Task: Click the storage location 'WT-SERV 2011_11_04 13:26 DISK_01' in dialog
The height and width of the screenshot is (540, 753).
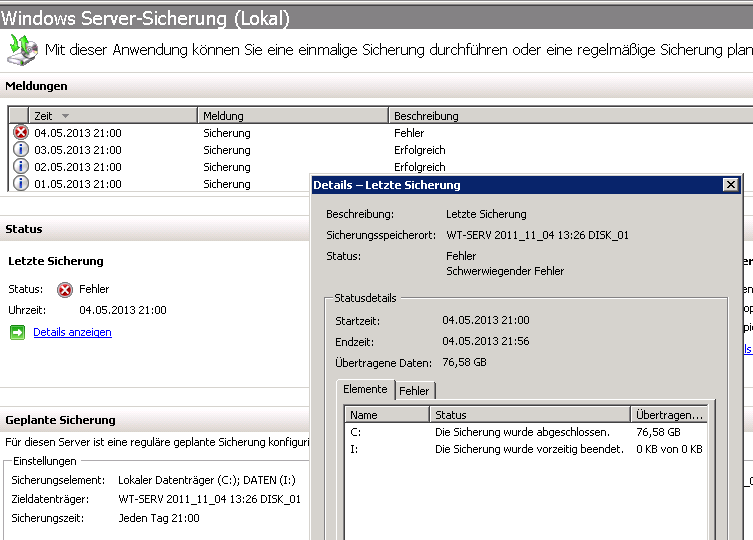Action: (537, 235)
